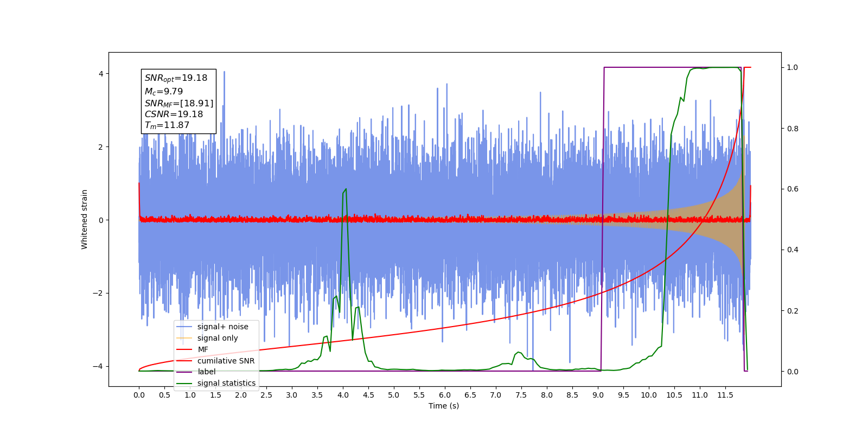The width and height of the screenshot is (868, 434).
Task: Click the x-axis tick label 10.0
Action: pos(649,395)
